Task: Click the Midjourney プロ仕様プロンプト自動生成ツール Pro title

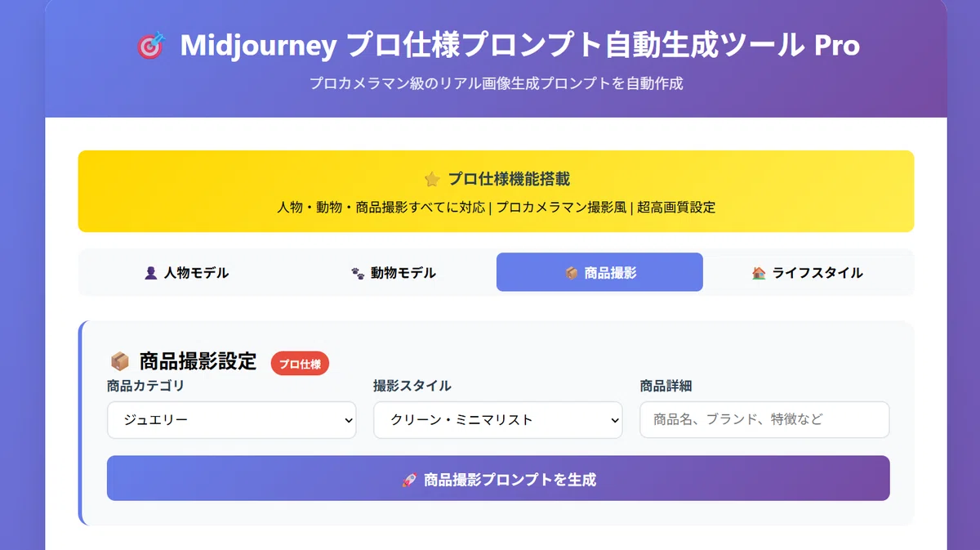Action: tap(520, 46)
